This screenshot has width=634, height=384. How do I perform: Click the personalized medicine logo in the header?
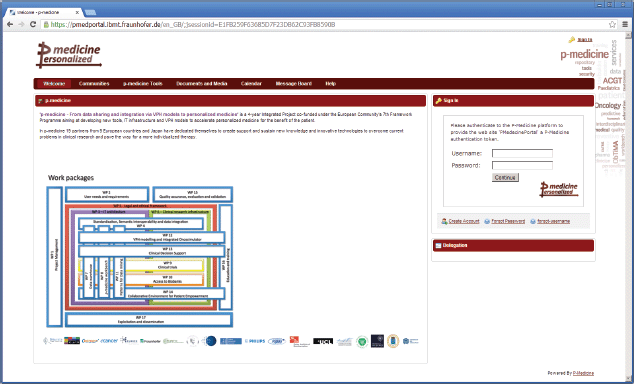[69, 55]
